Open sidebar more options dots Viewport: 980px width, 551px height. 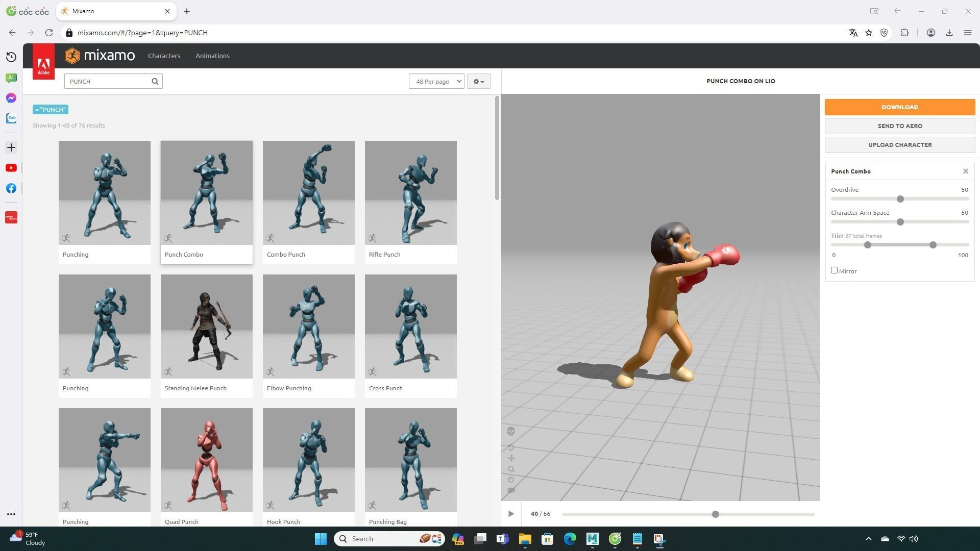coord(11,514)
